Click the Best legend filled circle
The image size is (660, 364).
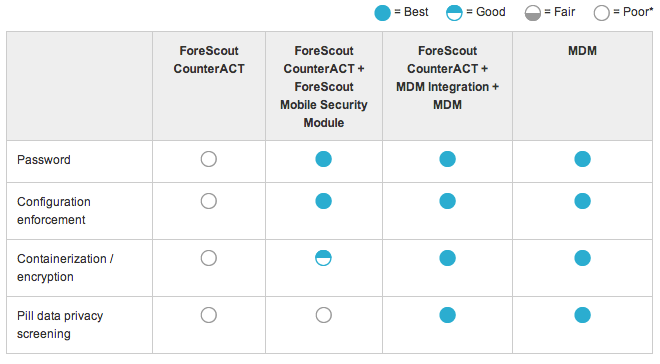382,13
